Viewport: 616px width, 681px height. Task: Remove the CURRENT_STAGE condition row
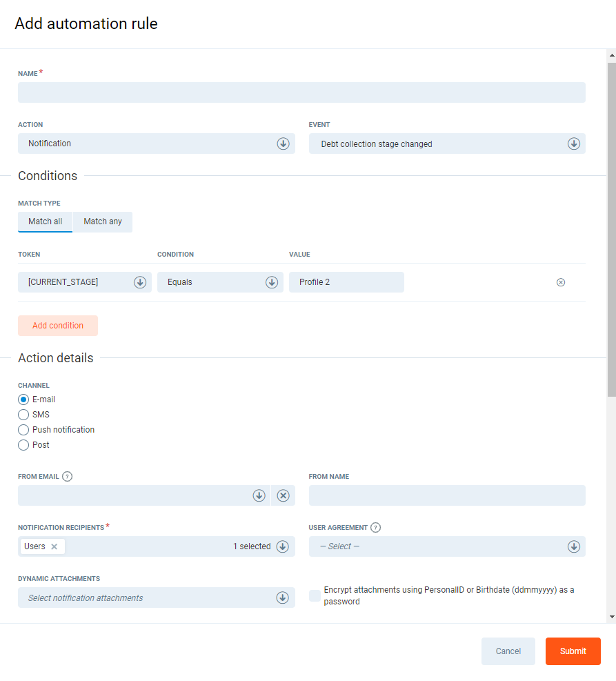(x=561, y=282)
